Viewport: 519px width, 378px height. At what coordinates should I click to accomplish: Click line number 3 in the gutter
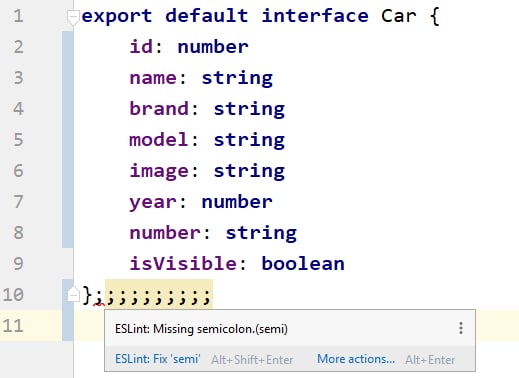(18, 78)
